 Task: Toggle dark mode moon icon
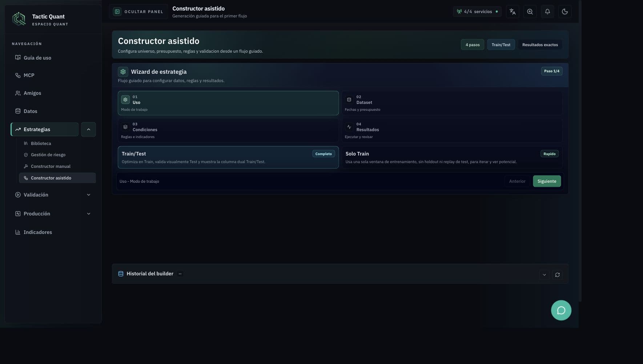565,12
